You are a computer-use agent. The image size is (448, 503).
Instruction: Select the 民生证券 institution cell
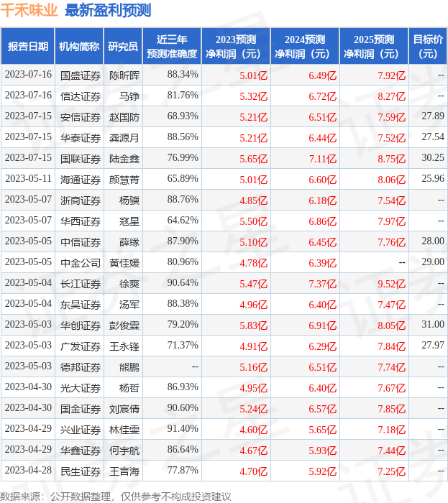[x=81, y=472]
